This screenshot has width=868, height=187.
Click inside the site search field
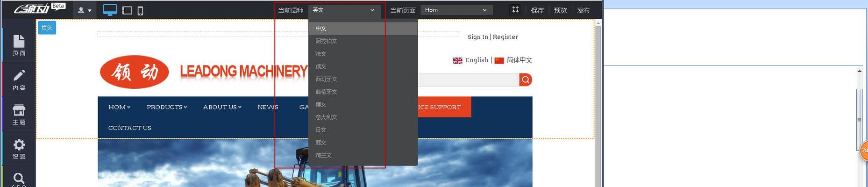click(x=468, y=80)
